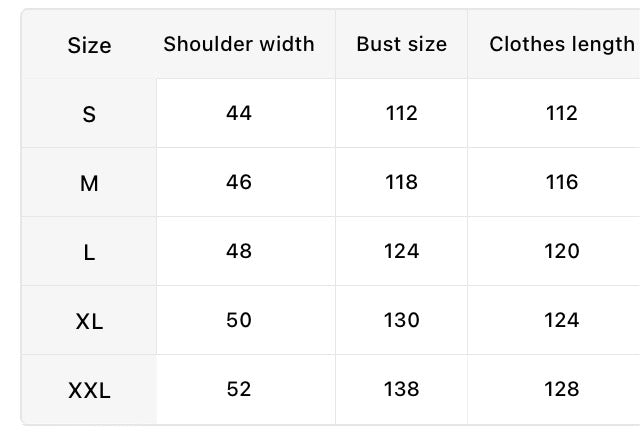Click bust size value 118

(x=402, y=182)
